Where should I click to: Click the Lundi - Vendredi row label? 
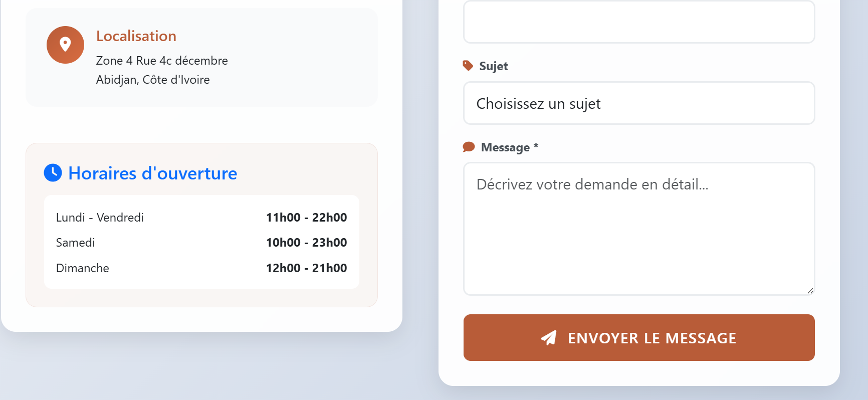(100, 218)
